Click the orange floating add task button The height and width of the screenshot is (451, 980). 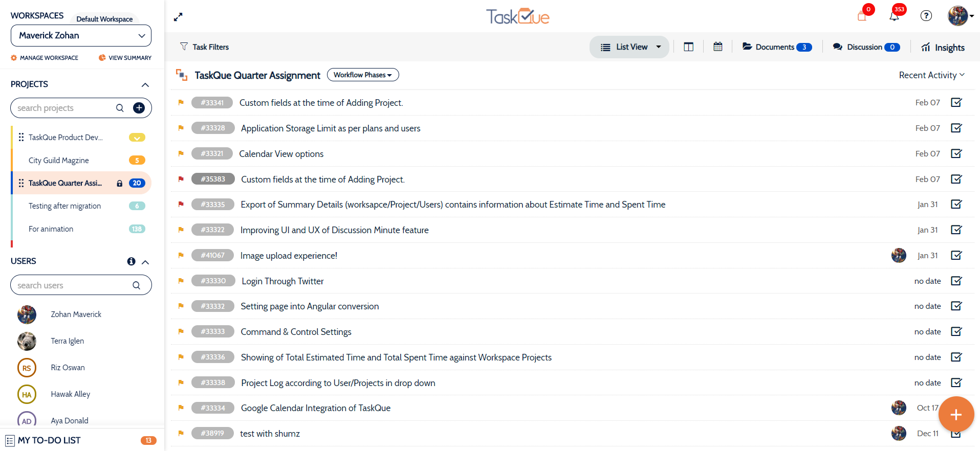tap(955, 415)
